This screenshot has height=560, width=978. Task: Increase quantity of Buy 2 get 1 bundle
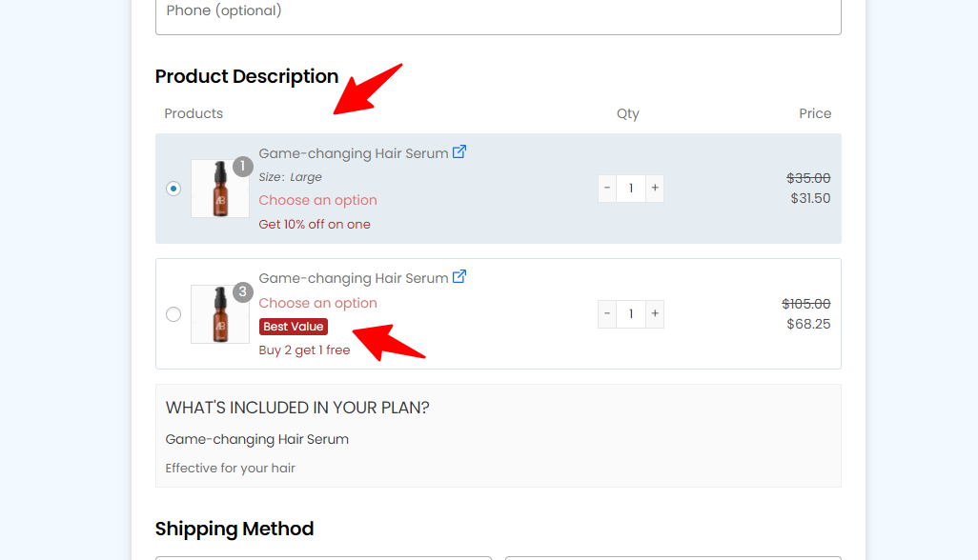click(x=654, y=313)
